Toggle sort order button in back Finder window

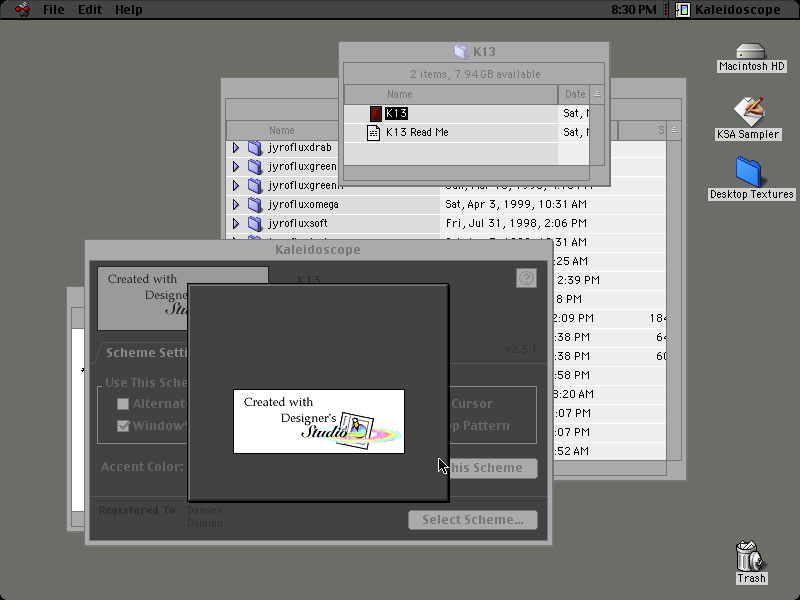[x=674, y=130]
